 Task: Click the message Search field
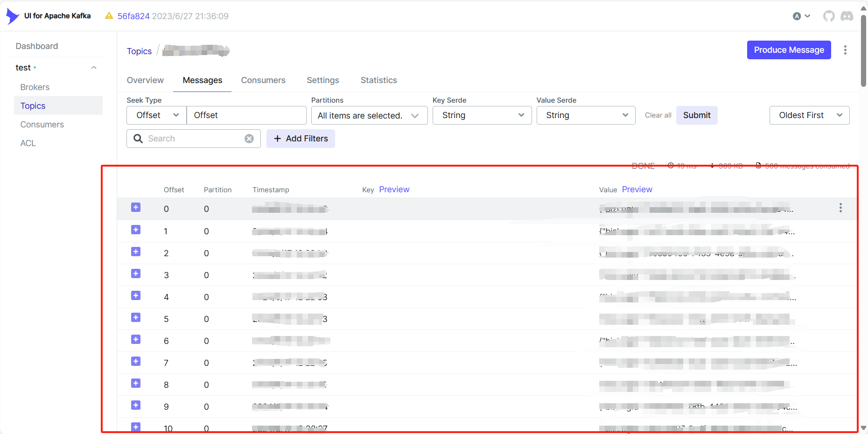click(194, 139)
